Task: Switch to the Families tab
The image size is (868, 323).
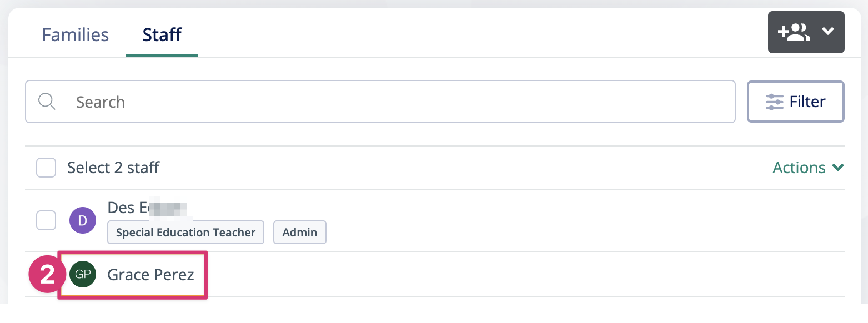Action: click(x=76, y=35)
